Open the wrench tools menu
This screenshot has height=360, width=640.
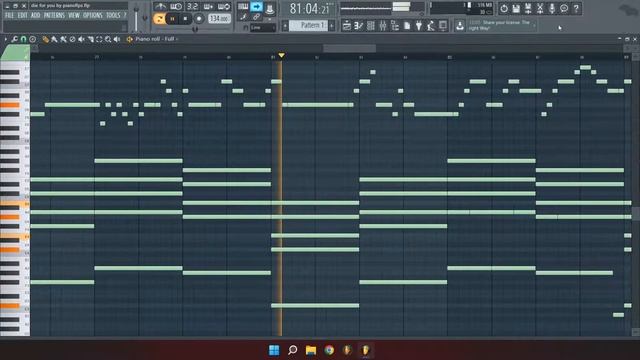(x=15, y=39)
